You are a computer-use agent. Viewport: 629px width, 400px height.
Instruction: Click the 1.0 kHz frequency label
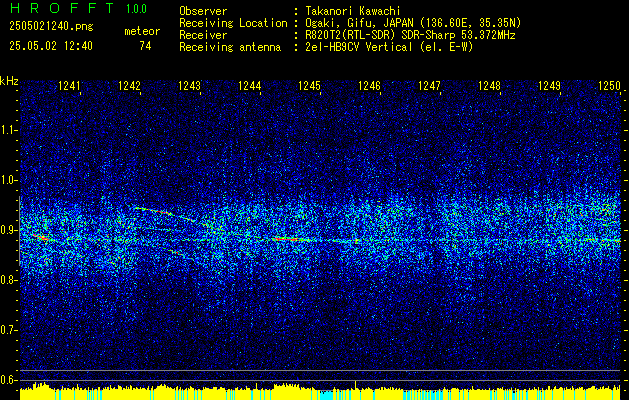point(8,181)
